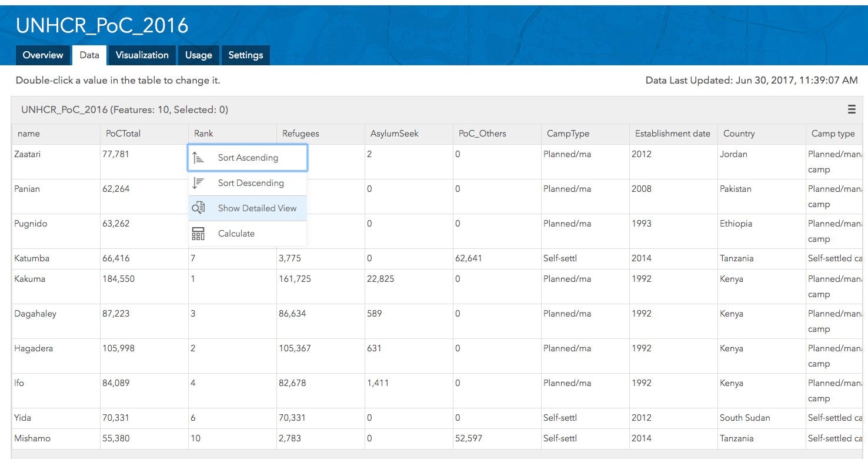Click PoCTotal value 184,550
This screenshot has width=868, height=459.
119,279
